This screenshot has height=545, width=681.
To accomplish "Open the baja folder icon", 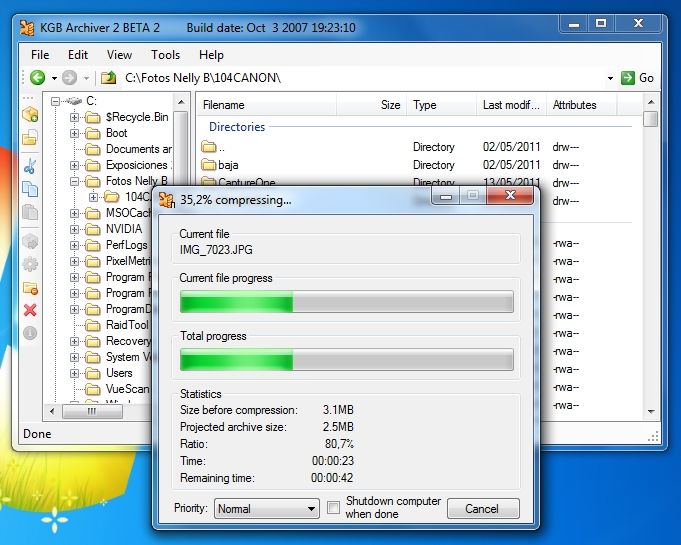I will pos(208,165).
